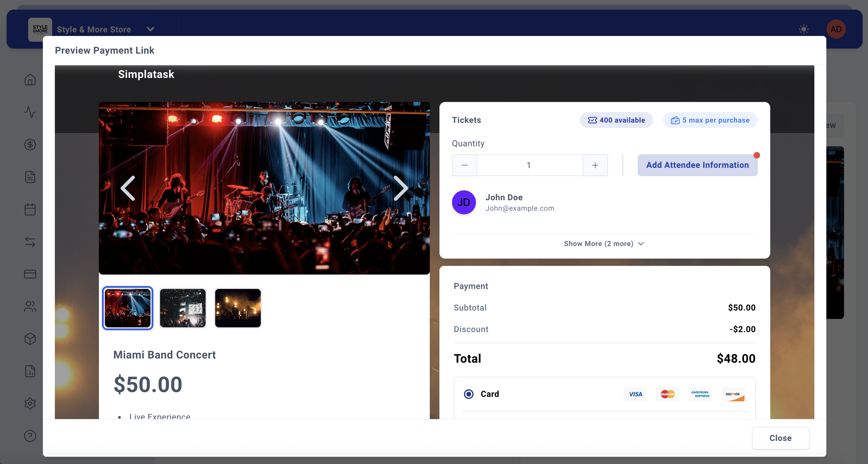The width and height of the screenshot is (868, 464).
Task: Click the customers people icon in the sidebar
Action: (x=30, y=306)
